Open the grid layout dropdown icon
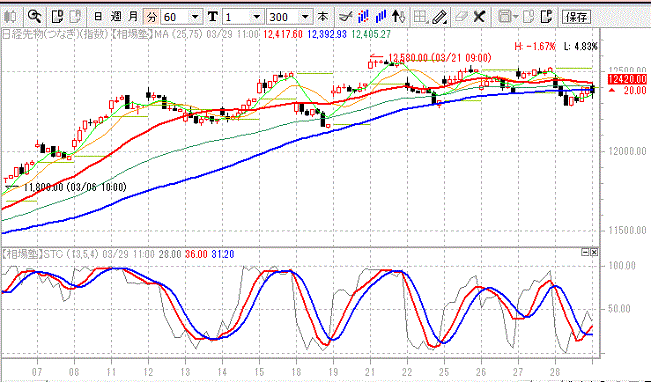This screenshot has width=651, height=382. (x=421, y=17)
